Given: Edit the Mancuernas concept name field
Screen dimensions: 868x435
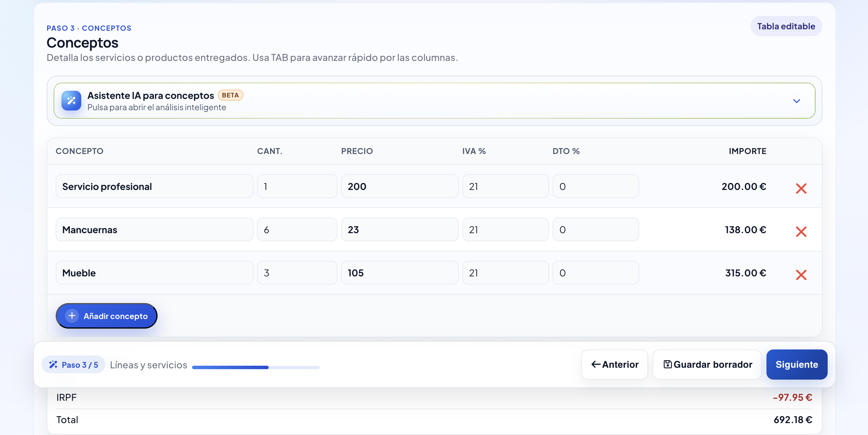Looking at the screenshot, I should [154, 229].
